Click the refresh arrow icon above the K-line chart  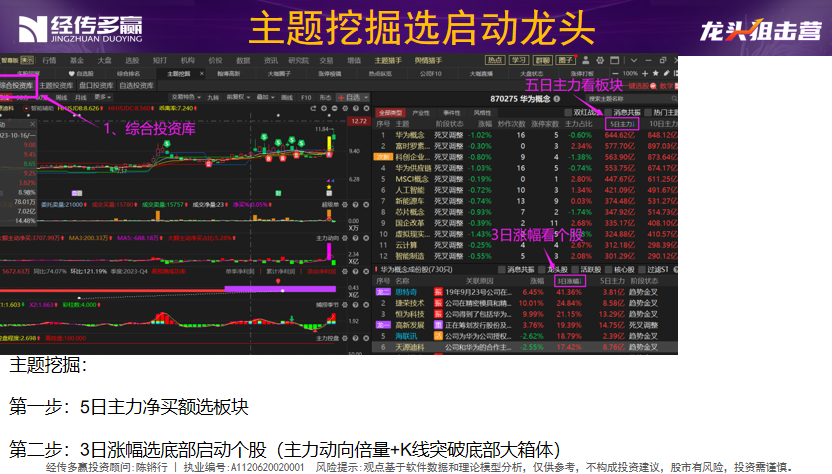pyautogui.click(x=314, y=108)
